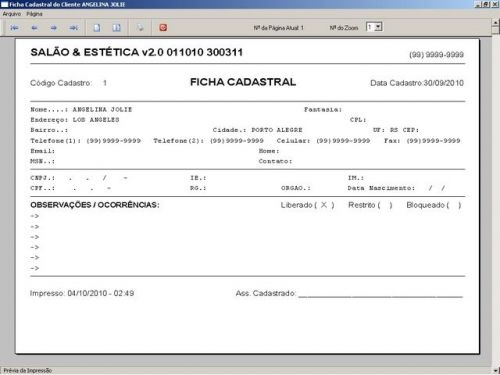This screenshot has width=500, height=375.
Task: Restore the window using title bar button
Action: coord(486,4)
